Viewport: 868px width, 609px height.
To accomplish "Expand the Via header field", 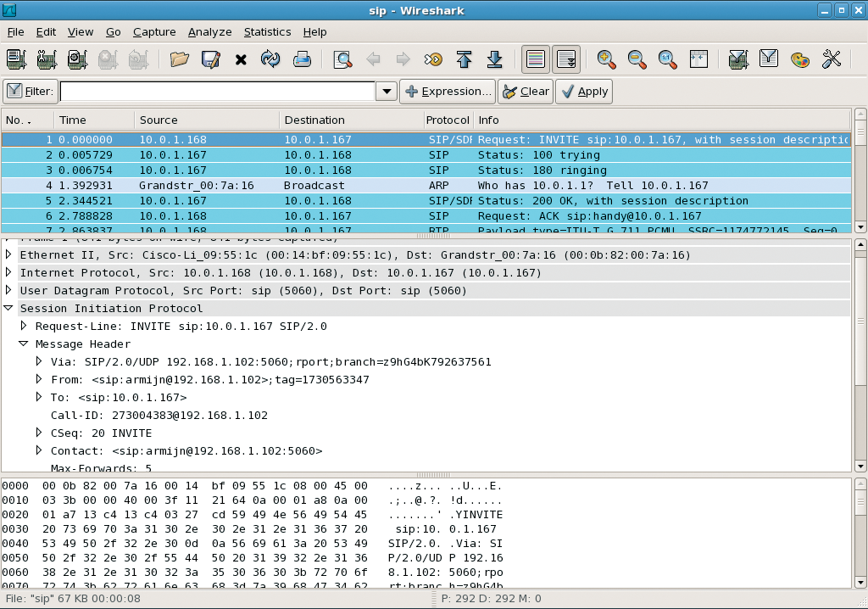I will click(x=39, y=361).
